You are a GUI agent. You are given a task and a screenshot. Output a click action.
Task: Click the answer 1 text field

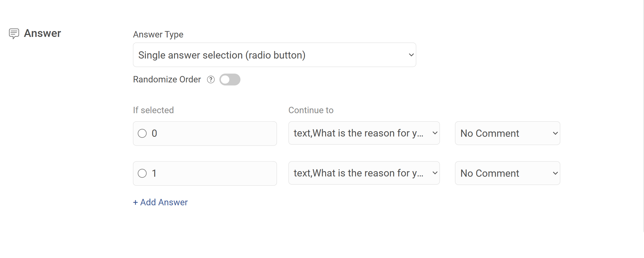(x=205, y=173)
